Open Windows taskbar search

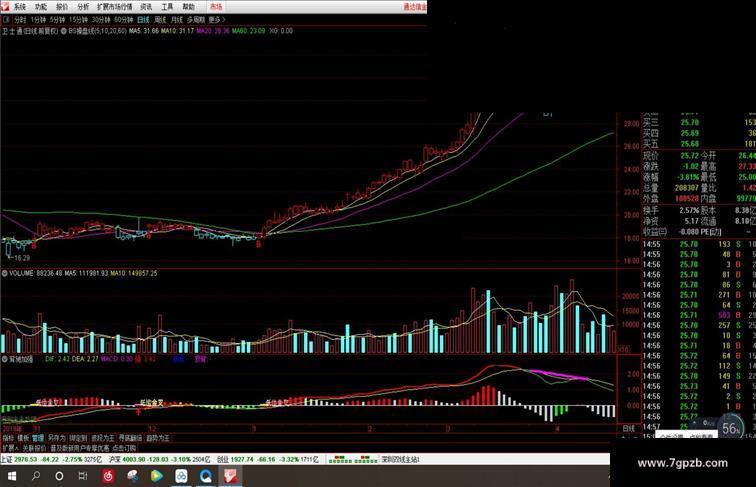pyautogui.click(x=36, y=476)
